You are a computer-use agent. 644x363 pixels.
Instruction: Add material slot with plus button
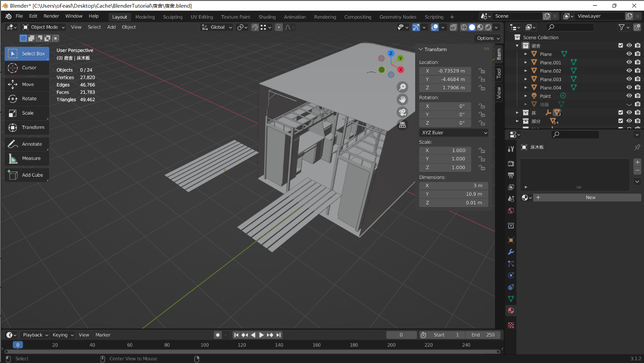[x=637, y=162]
